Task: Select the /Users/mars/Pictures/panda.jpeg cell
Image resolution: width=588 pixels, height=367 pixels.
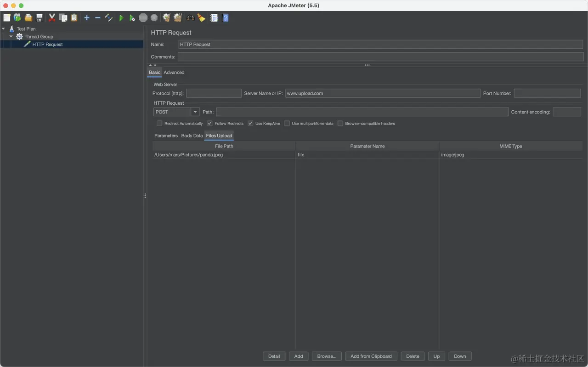Action: pyautogui.click(x=224, y=155)
